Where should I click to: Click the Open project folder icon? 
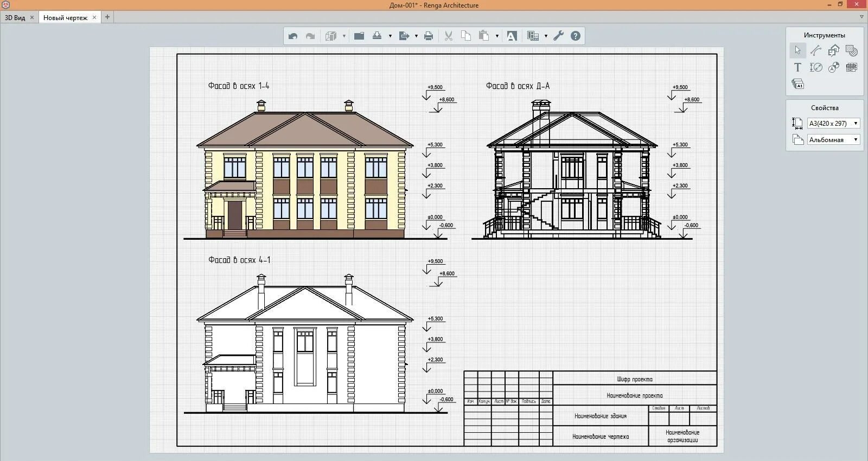(x=359, y=36)
